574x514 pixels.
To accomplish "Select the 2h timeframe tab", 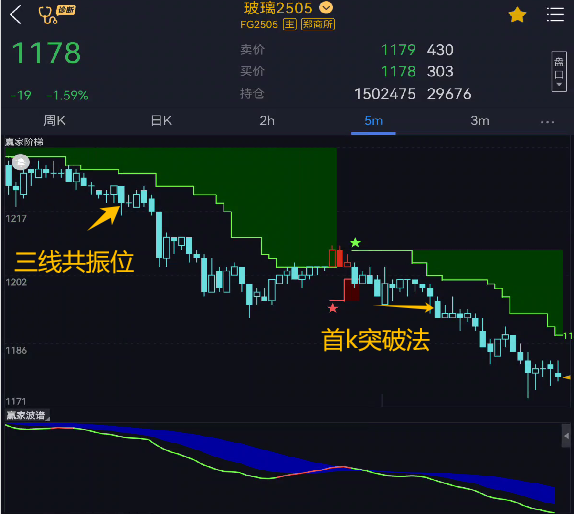I will tap(267, 120).
